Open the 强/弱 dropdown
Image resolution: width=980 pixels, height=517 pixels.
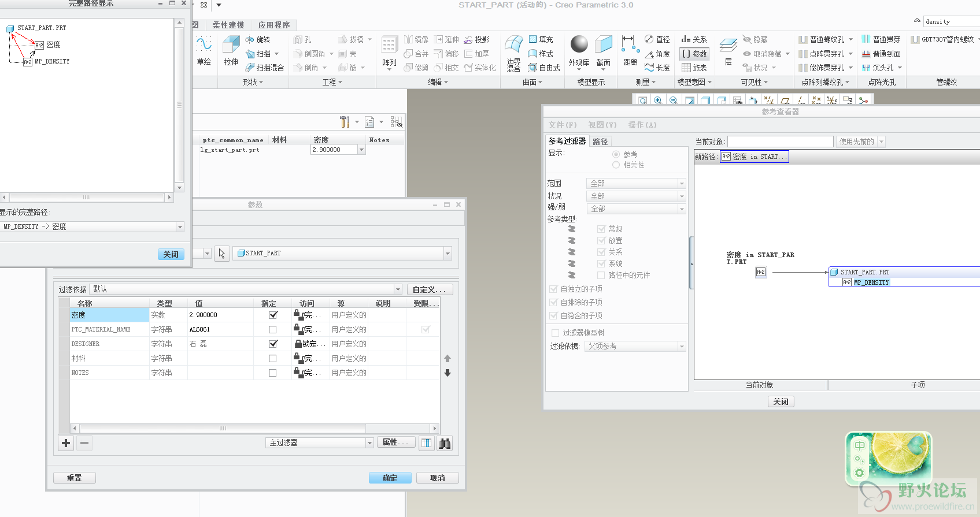coord(636,209)
